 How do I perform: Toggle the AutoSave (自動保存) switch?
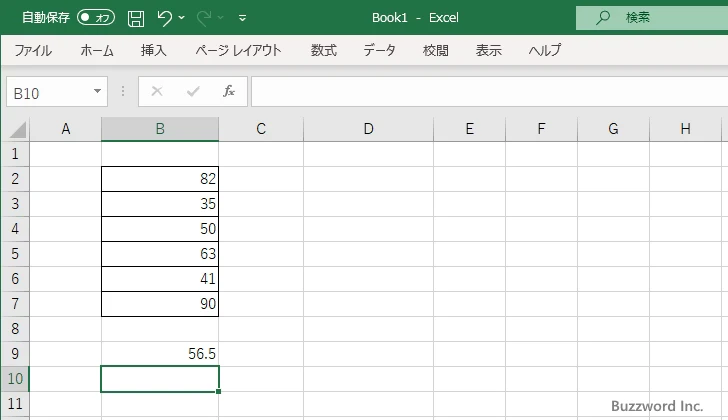[x=96, y=18]
